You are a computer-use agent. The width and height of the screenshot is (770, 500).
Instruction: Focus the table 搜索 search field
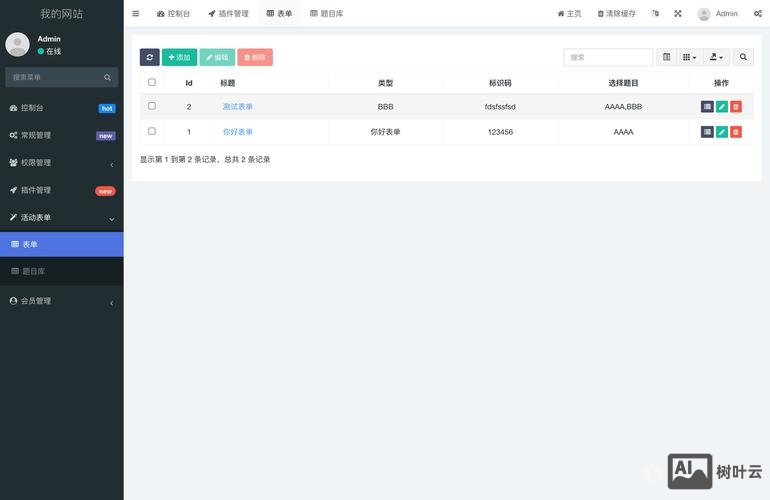tap(608, 57)
